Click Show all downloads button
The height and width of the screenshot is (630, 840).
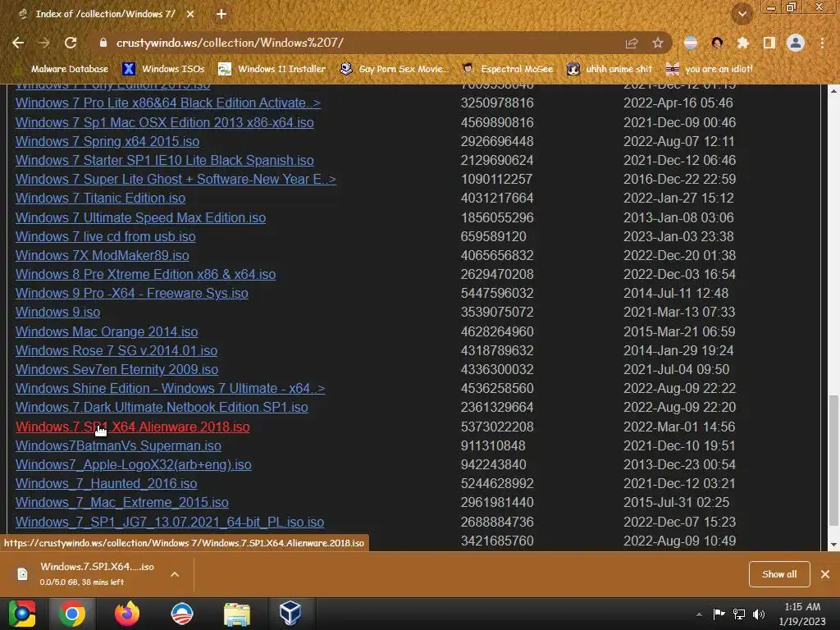click(779, 574)
